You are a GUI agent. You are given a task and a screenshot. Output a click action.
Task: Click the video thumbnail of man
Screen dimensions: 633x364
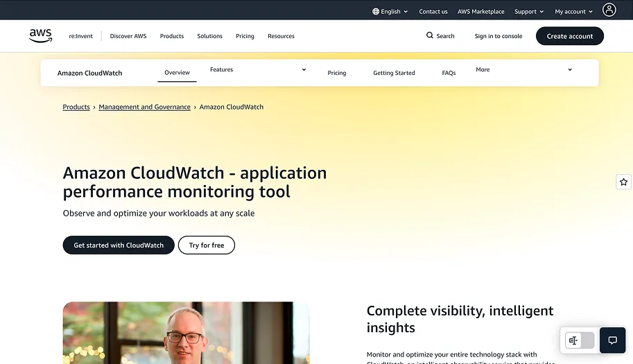click(186, 333)
